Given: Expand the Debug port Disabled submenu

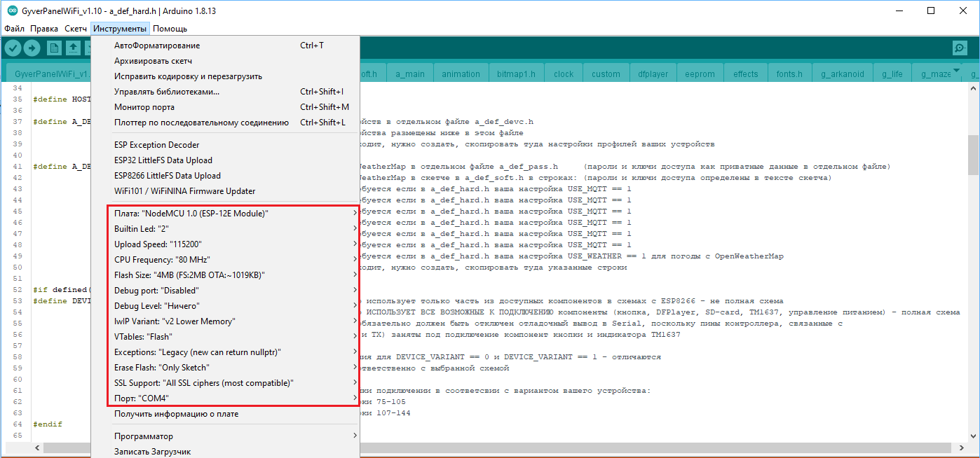Looking at the screenshot, I should click(x=225, y=290).
